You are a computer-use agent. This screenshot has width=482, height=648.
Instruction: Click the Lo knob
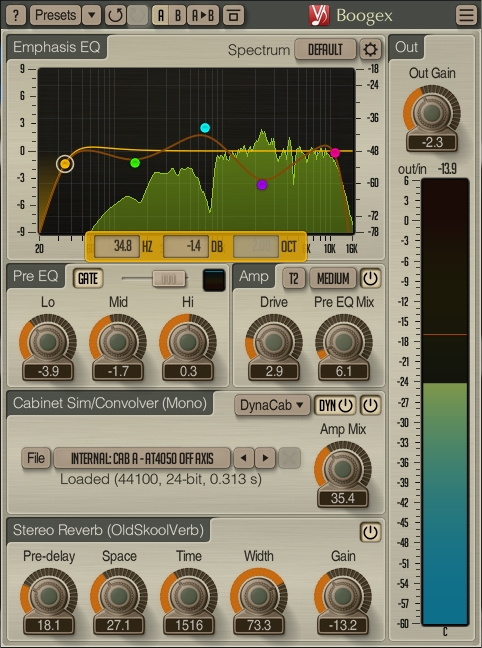(48, 342)
